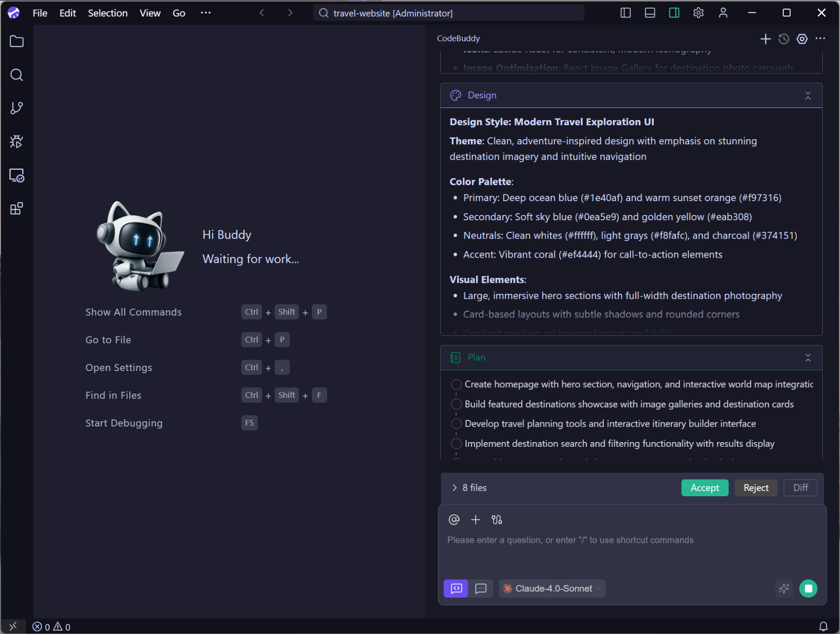This screenshot has width=840, height=634.
Task: Check the homepage hero section plan item
Action: tap(456, 384)
